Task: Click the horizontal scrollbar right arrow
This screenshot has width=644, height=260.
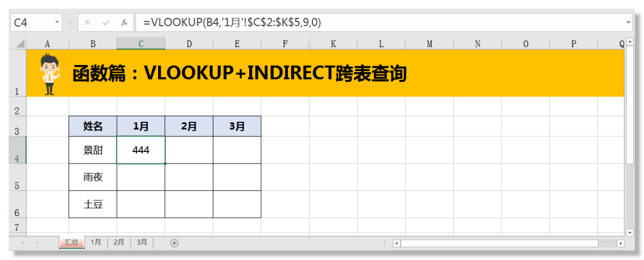Action: pyautogui.click(x=620, y=243)
